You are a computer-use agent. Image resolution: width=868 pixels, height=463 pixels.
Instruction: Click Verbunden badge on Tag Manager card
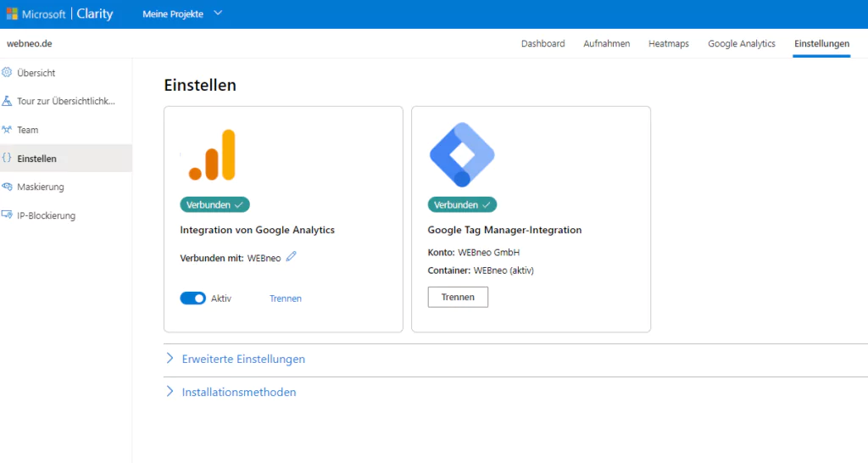coord(462,204)
